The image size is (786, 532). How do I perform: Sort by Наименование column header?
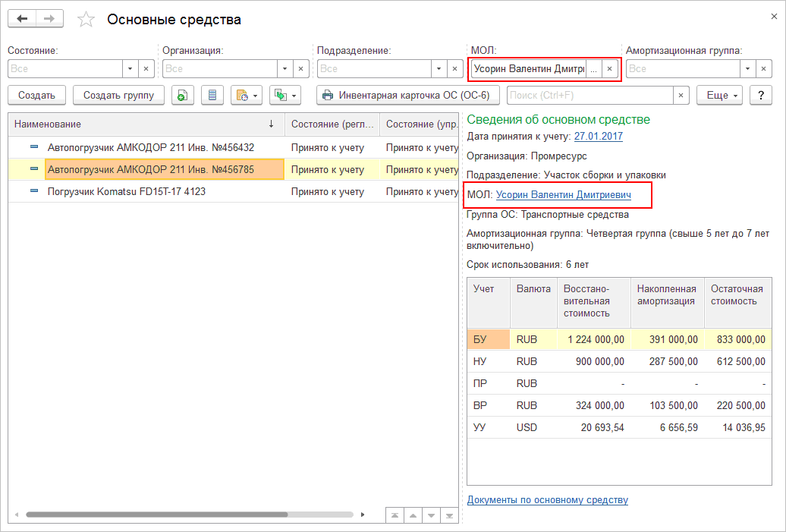144,124
